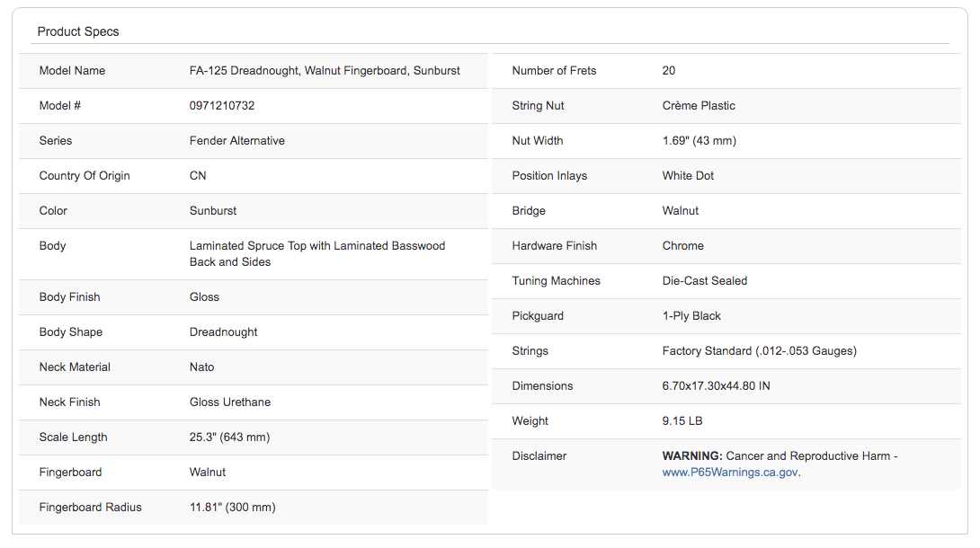Select 'WARNING: Cancer and Reproductive Harm' text
Viewport: 980px width, 548px height.
[x=776, y=455]
